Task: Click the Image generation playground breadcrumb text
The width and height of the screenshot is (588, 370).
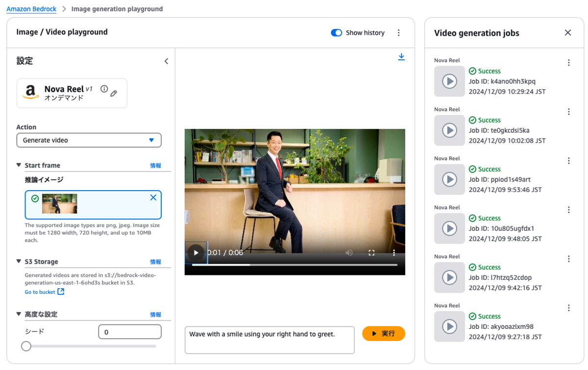Action: point(117,9)
